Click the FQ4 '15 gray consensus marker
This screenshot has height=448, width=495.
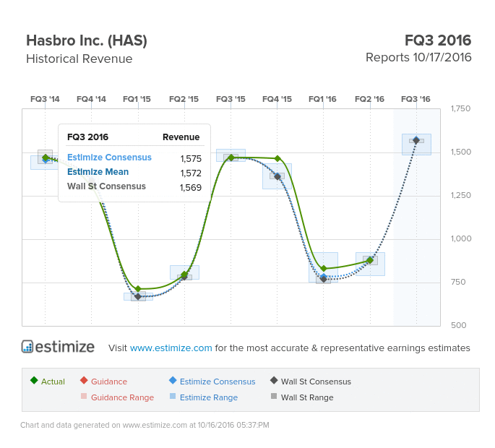tap(277, 176)
